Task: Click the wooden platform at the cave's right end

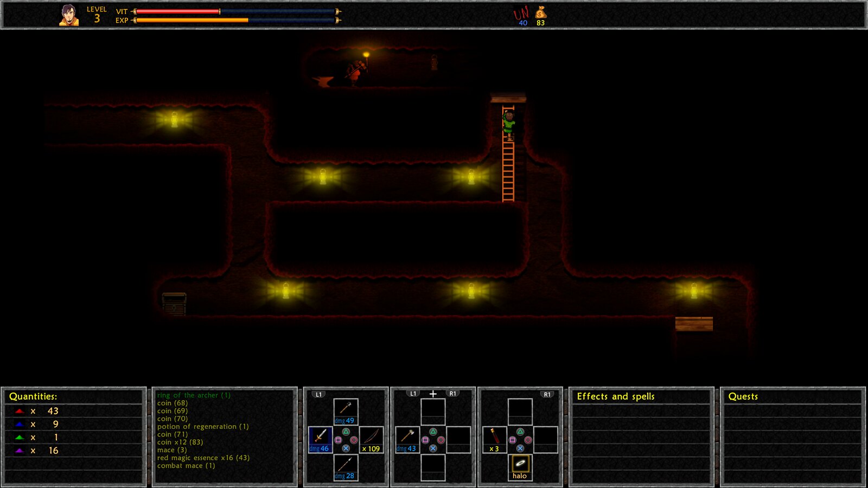Action: coord(694,324)
